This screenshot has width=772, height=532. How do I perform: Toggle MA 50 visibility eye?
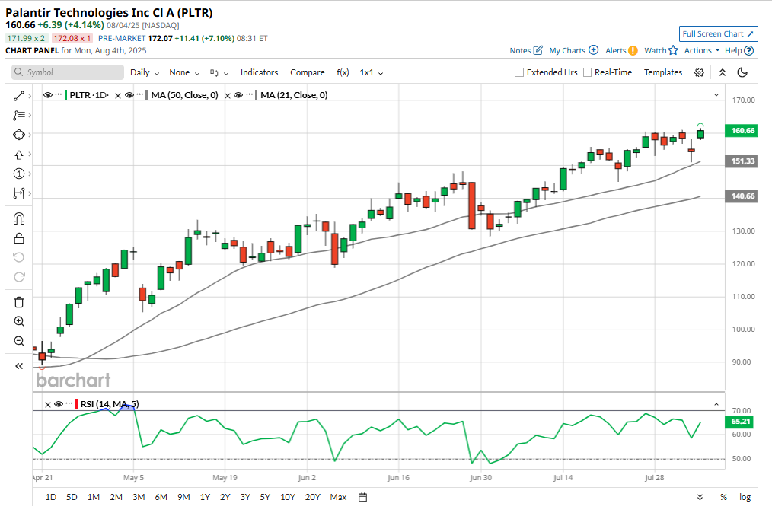pos(129,95)
